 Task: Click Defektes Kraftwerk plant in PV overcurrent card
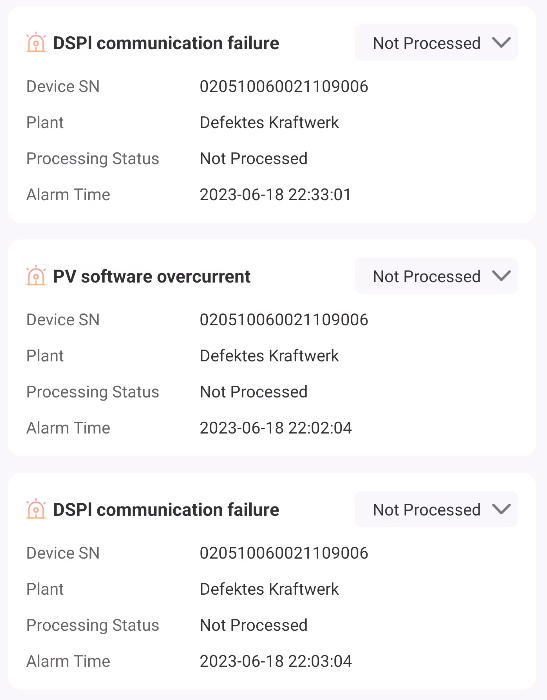pyautogui.click(x=269, y=356)
